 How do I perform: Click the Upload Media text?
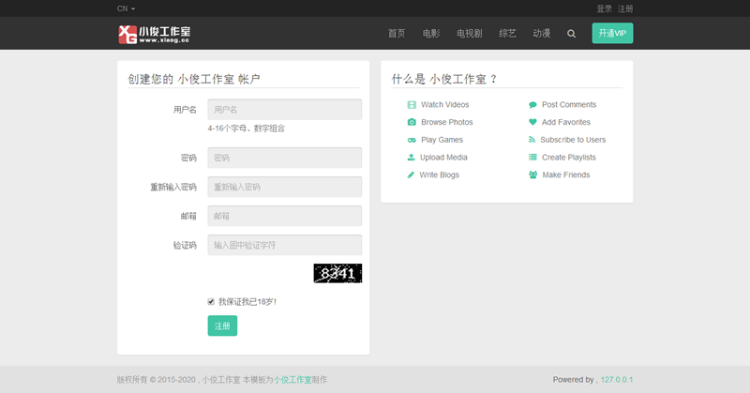tap(443, 157)
